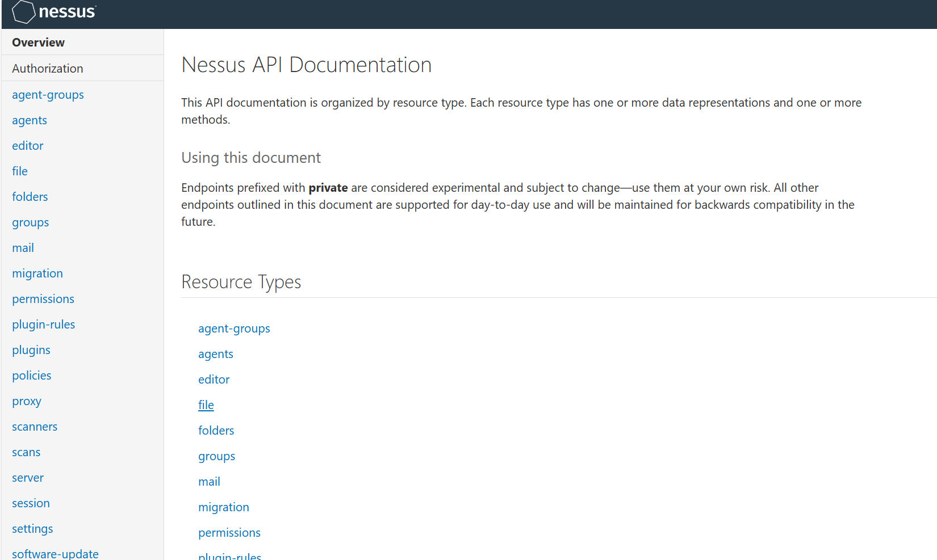Select session in the sidebar
This screenshot has width=937, height=560.
[31, 503]
